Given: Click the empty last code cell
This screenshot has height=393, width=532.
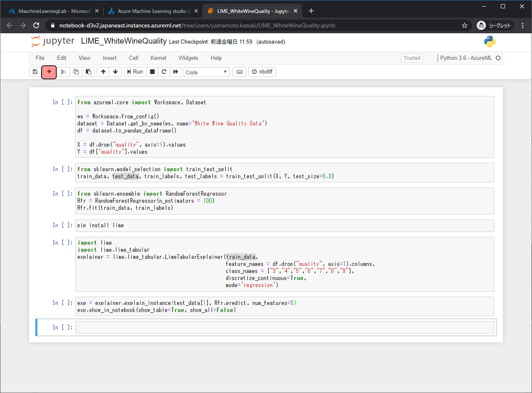Looking at the screenshot, I should tap(284, 328).
